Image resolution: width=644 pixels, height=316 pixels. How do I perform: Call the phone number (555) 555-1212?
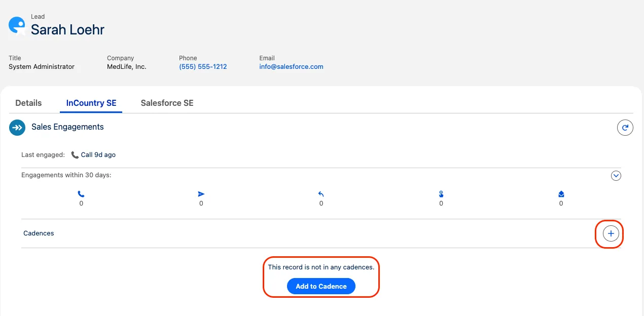pyautogui.click(x=203, y=67)
